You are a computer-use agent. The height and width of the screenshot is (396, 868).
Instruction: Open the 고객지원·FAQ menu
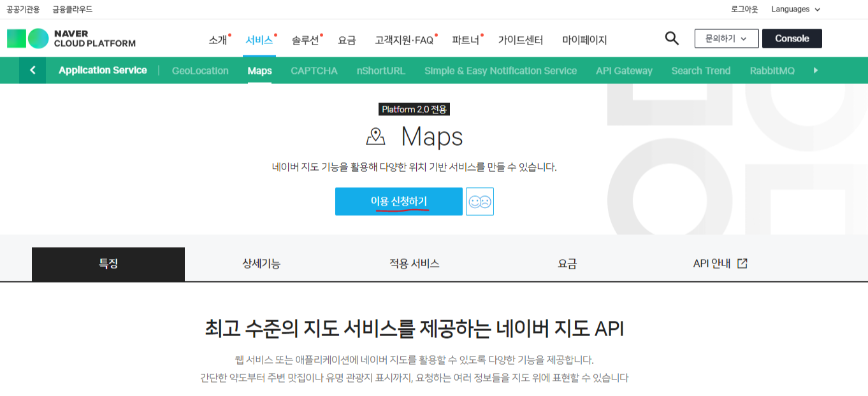point(404,39)
